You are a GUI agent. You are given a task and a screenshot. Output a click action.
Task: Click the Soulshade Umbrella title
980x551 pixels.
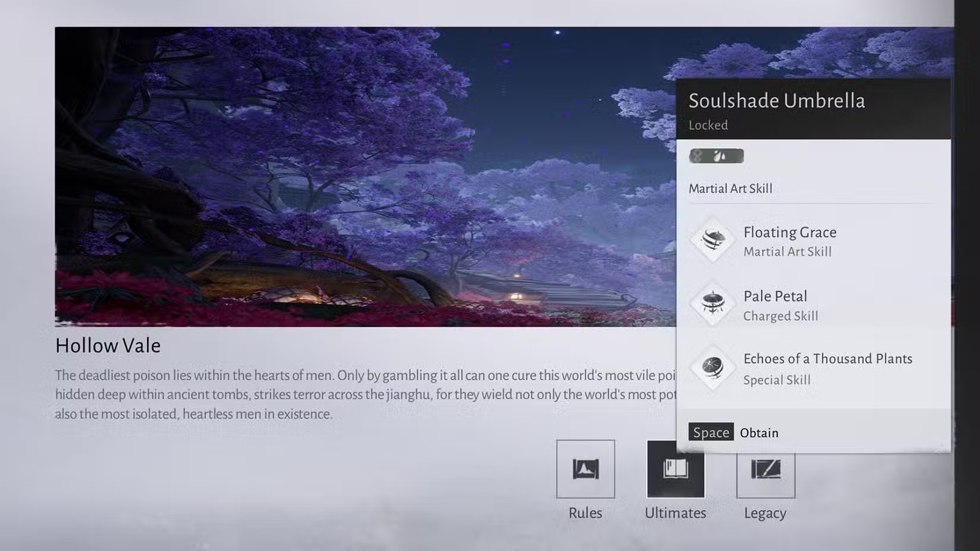tap(776, 101)
